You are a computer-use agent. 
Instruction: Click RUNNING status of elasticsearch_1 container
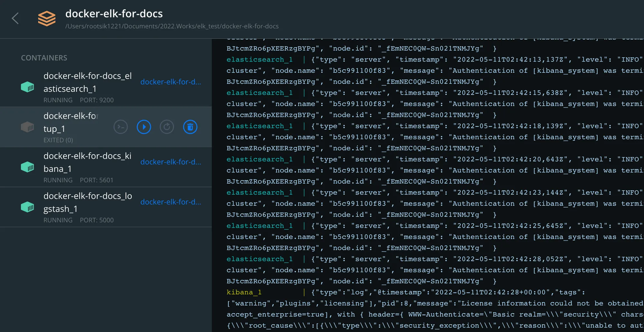pos(58,100)
